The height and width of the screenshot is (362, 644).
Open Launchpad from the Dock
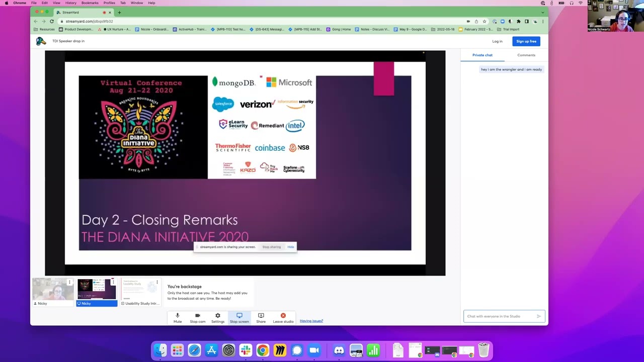(x=177, y=350)
